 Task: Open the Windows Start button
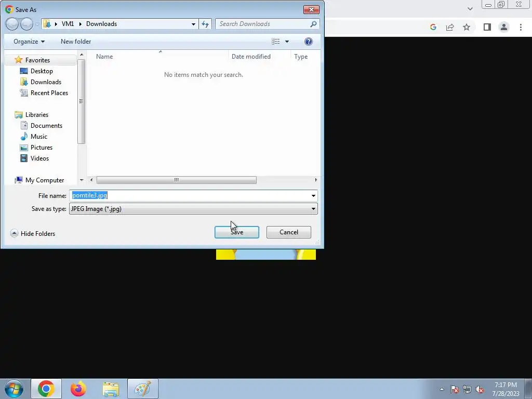point(14,389)
